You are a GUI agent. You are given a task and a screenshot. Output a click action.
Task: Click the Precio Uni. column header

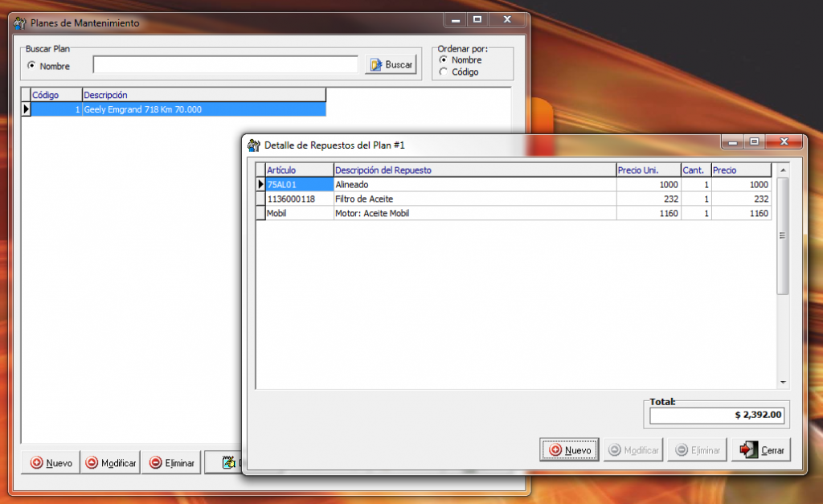(x=648, y=170)
